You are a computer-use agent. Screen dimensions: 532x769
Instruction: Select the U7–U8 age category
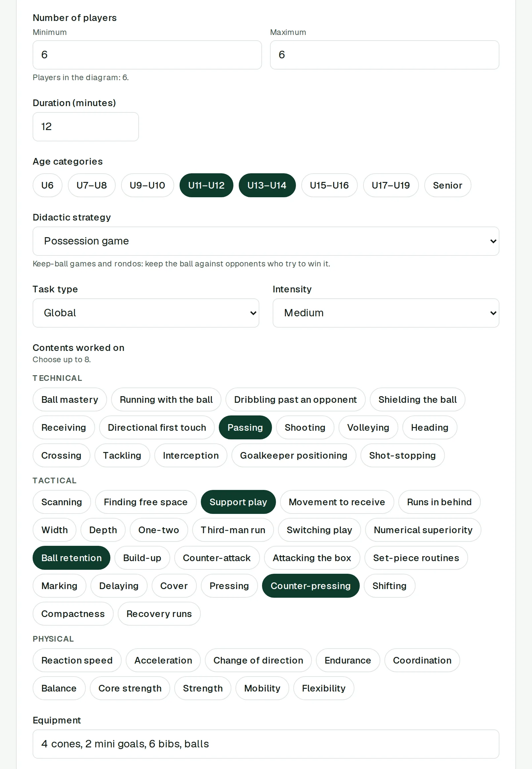pyautogui.click(x=92, y=185)
